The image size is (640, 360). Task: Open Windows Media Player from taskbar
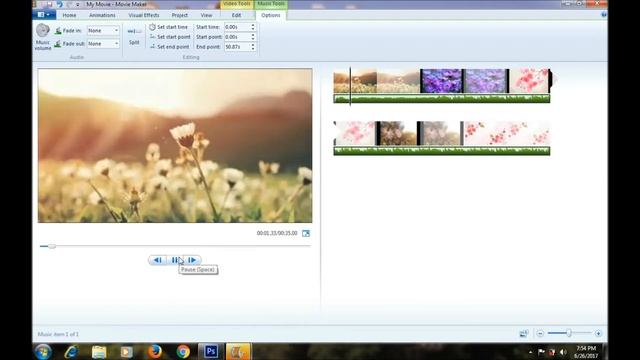point(127,351)
